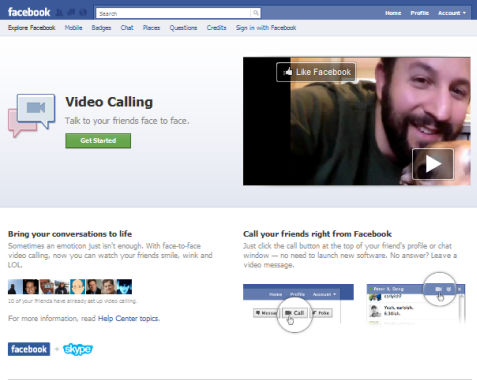Open Sign in with Facebook tab
477x380 pixels.
click(266, 28)
